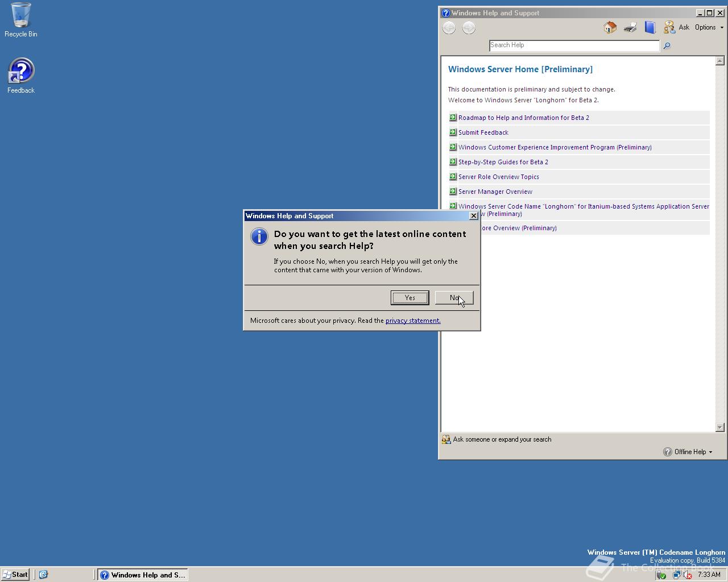Viewport: 728px width, 582px height.
Task: Click into the Search Help field
Action: click(574, 45)
